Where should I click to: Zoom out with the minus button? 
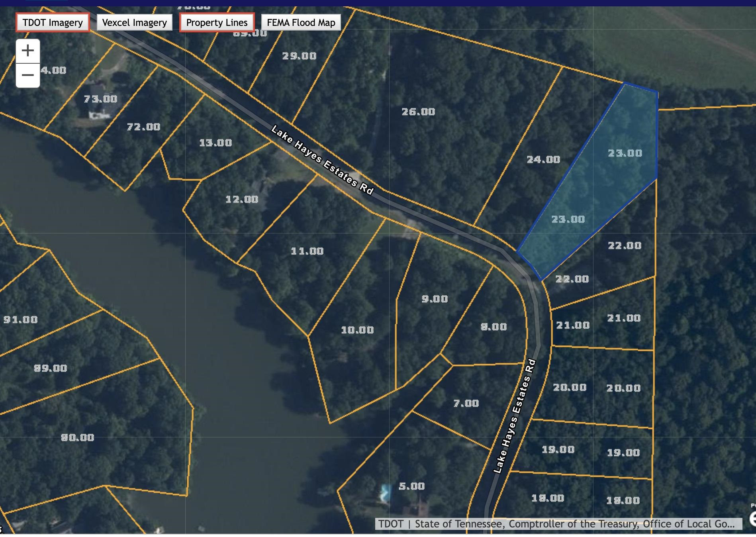(27, 75)
